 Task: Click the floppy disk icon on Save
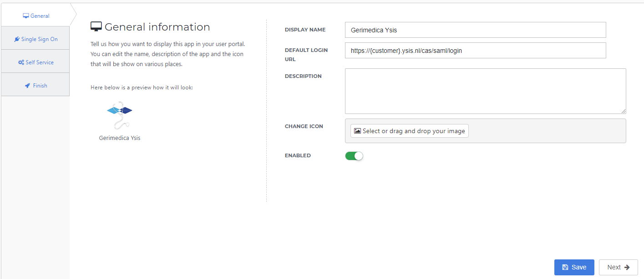565,267
